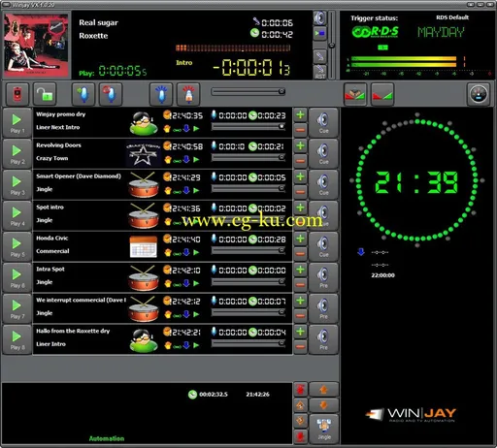Start Play 8 for Hallo from the Roxette dry
497x448 pixels.
click(x=17, y=340)
